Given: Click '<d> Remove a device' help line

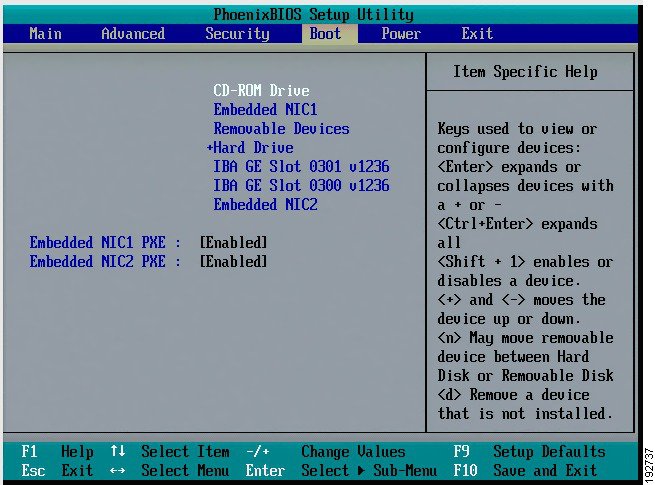Looking at the screenshot, I should tap(514, 395).
